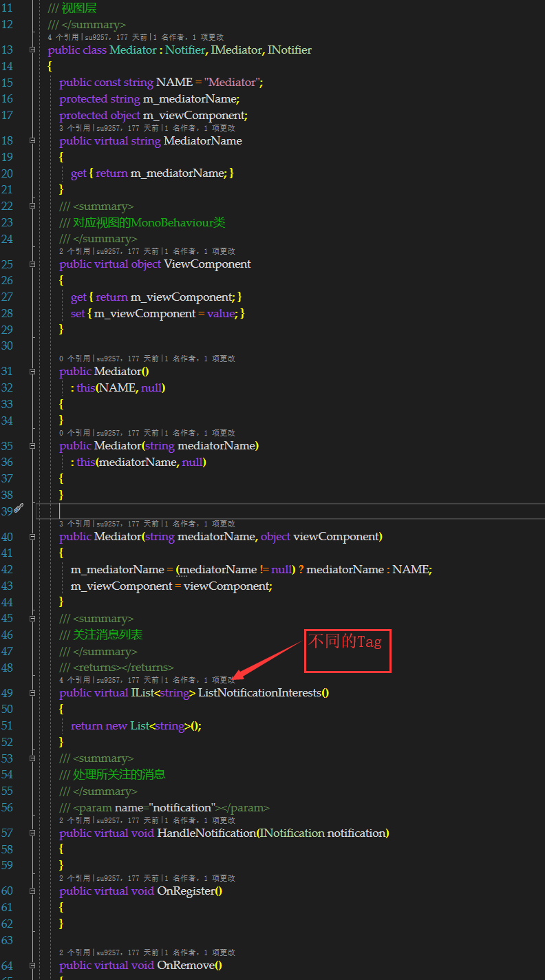Collapse the constructor fold at line 40
This screenshot has width=545, height=980.
click(x=32, y=536)
